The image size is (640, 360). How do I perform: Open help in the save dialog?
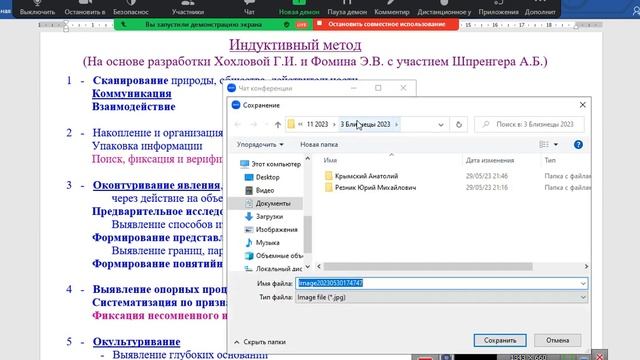tap(578, 144)
